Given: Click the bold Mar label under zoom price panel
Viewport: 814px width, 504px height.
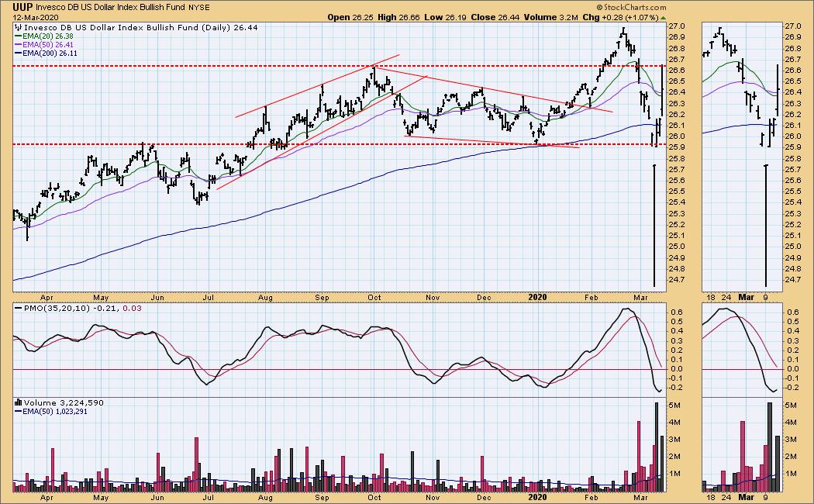Looking at the screenshot, I should (x=746, y=298).
